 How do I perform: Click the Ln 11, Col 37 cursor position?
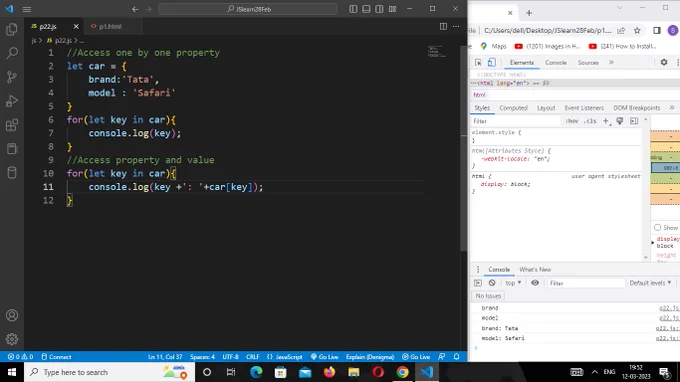(x=165, y=357)
